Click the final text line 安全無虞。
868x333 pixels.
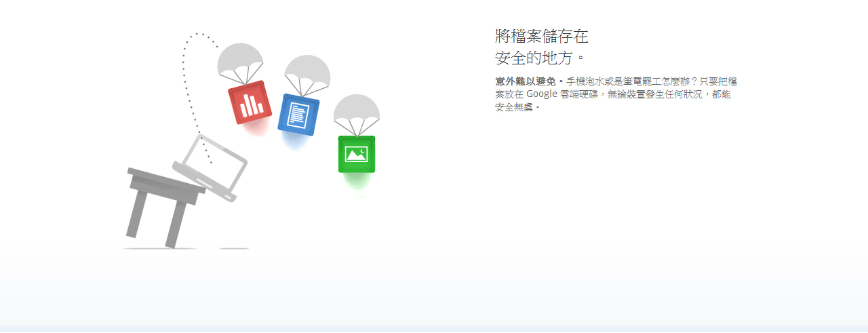click(x=519, y=107)
